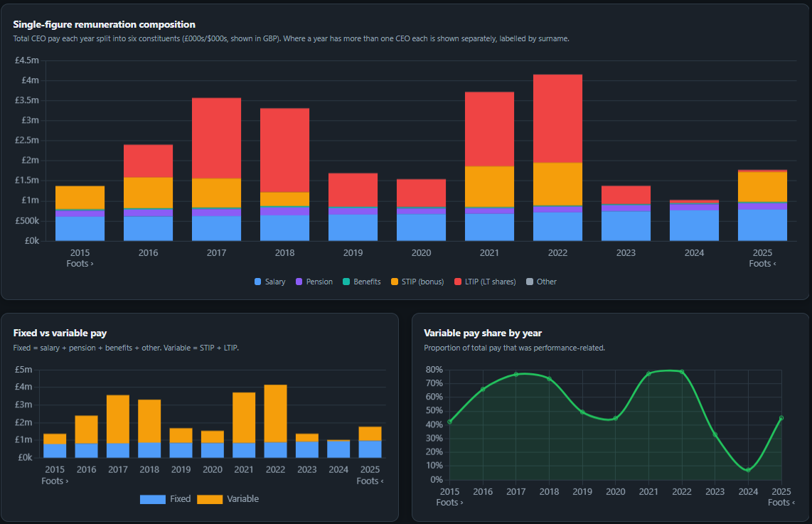Select the red LTIP segment of the 2017 composition bar
The image size is (812, 524).
coord(216,138)
